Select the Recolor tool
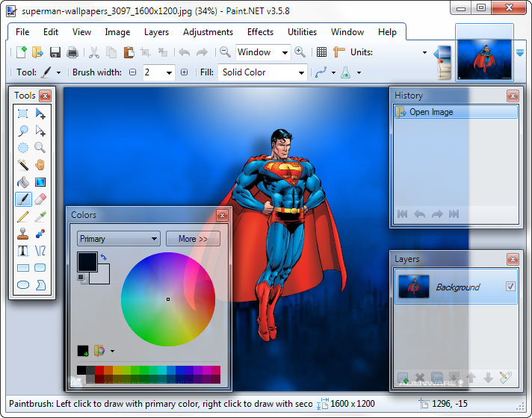This screenshot has height=418, width=532. (x=40, y=234)
